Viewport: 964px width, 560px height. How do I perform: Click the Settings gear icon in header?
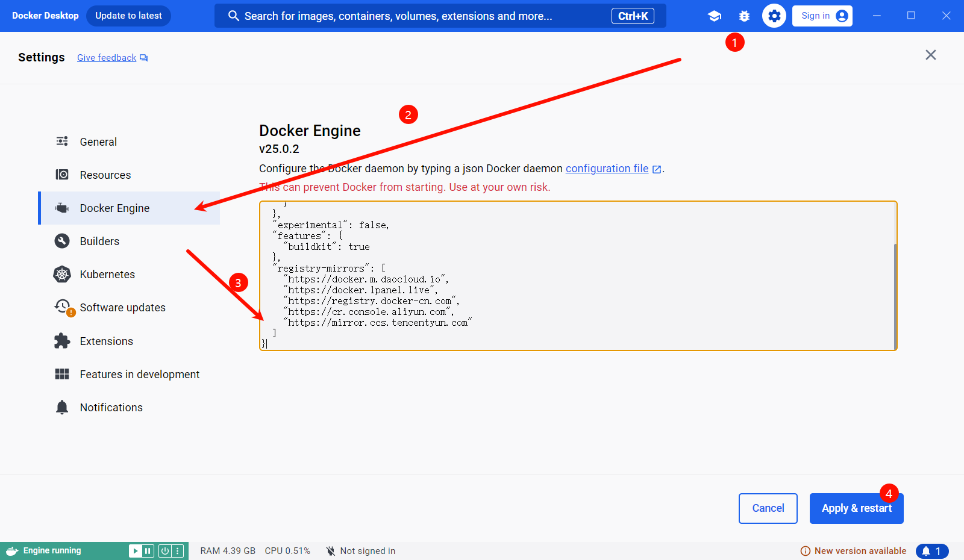point(774,16)
